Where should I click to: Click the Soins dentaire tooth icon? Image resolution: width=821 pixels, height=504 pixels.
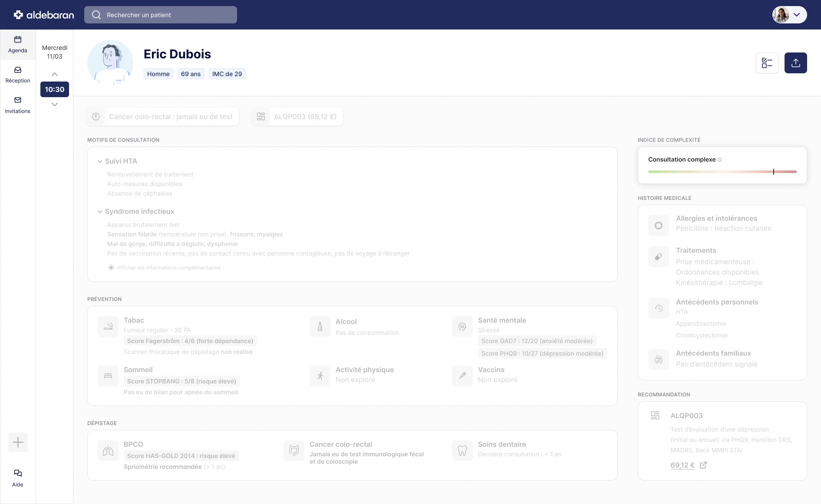click(462, 451)
